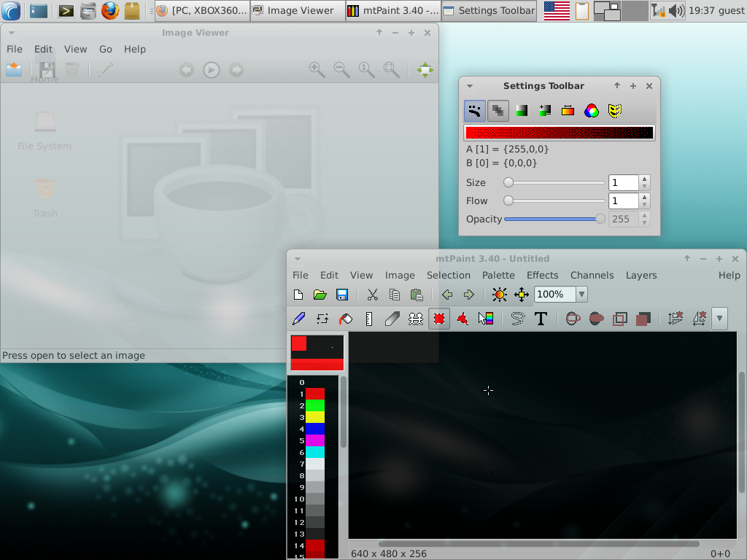Screen dimensions: 747x560
Task: Toggle Disable All Masks icon
Action: pyautogui.click(x=614, y=111)
